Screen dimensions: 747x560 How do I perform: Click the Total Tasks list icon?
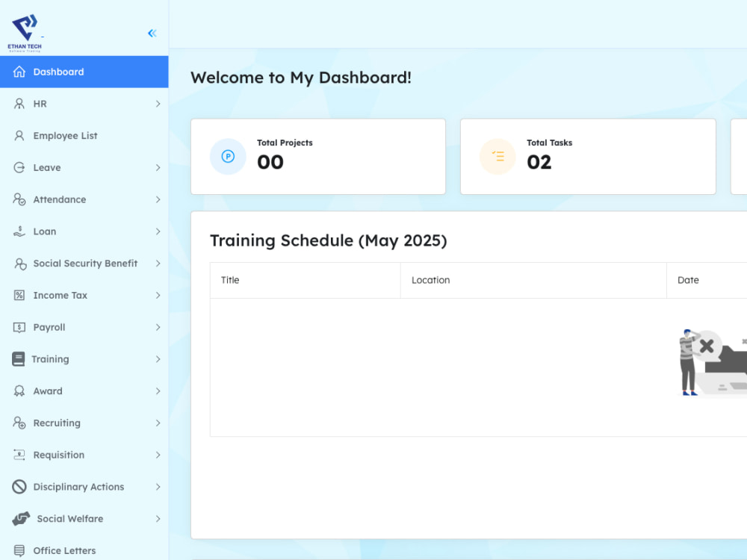coord(498,156)
